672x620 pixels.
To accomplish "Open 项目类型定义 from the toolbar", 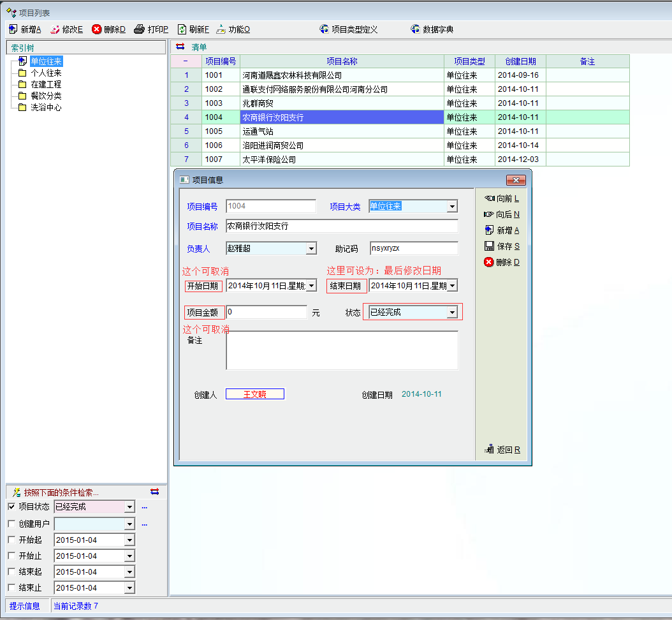I will pyautogui.click(x=349, y=29).
